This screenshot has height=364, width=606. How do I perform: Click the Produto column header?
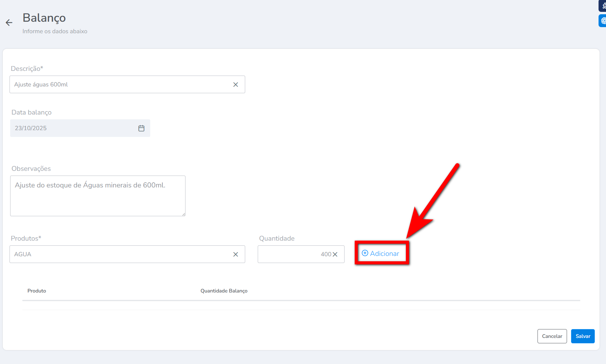click(x=37, y=291)
